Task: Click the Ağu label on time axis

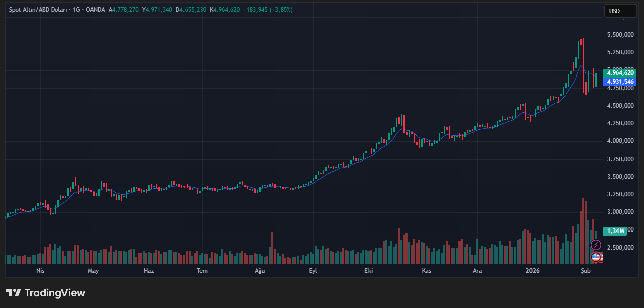Action: point(260,271)
